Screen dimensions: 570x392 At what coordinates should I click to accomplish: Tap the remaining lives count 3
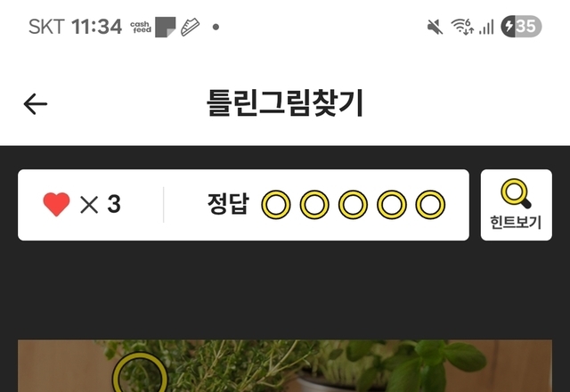click(x=114, y=204)
